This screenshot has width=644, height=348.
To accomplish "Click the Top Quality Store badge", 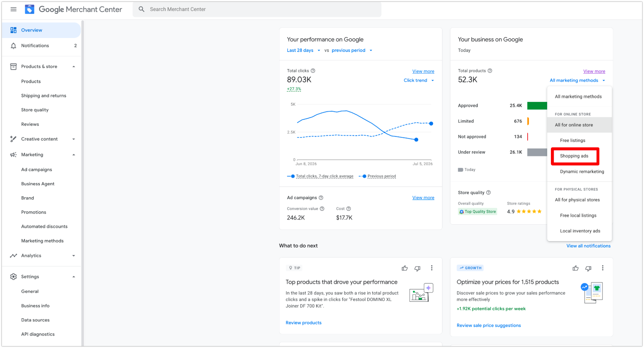I will tap(477, 212).
